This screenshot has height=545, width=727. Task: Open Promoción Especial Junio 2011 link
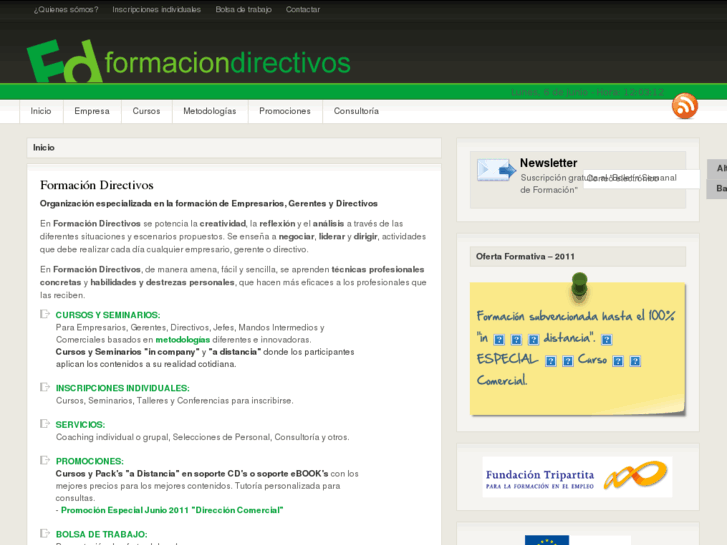coord(172,510)
